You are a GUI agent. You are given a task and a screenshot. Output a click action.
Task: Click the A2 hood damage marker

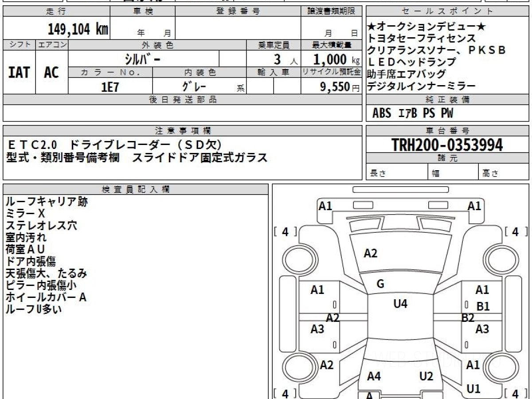pos(370,253)
